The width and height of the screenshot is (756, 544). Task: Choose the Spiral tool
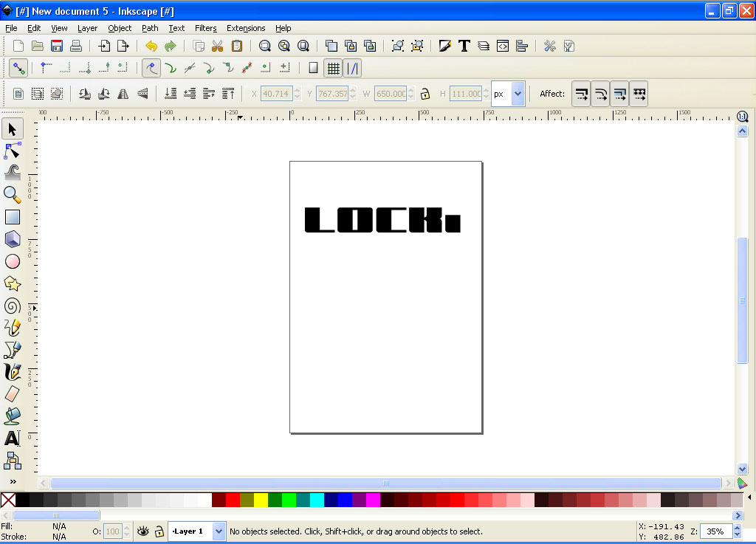(x=13, y=306)
